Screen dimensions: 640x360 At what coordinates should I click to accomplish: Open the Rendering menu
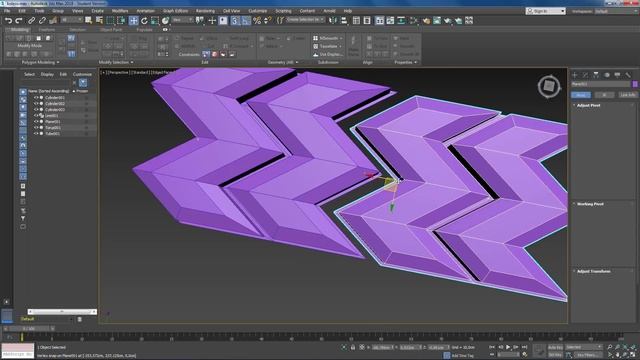(x=205, y=11)
